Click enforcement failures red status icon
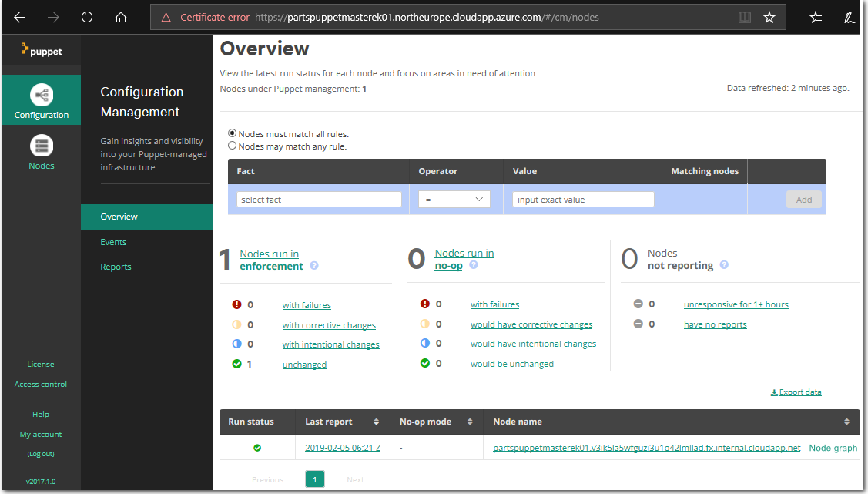 [237, 304]
